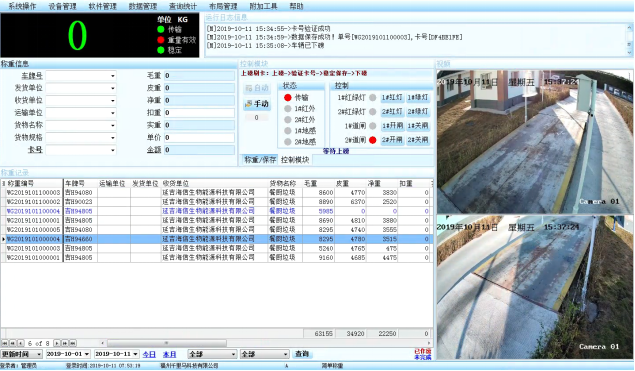Open the 收货单位 dropdown
635x371 pixels.
(x=113, y=100)
